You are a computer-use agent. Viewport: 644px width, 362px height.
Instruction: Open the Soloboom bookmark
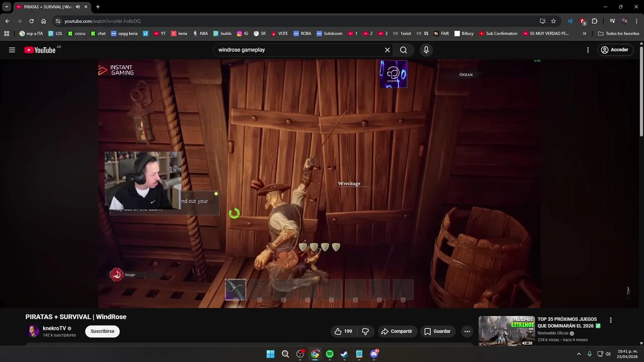point(330,34)
